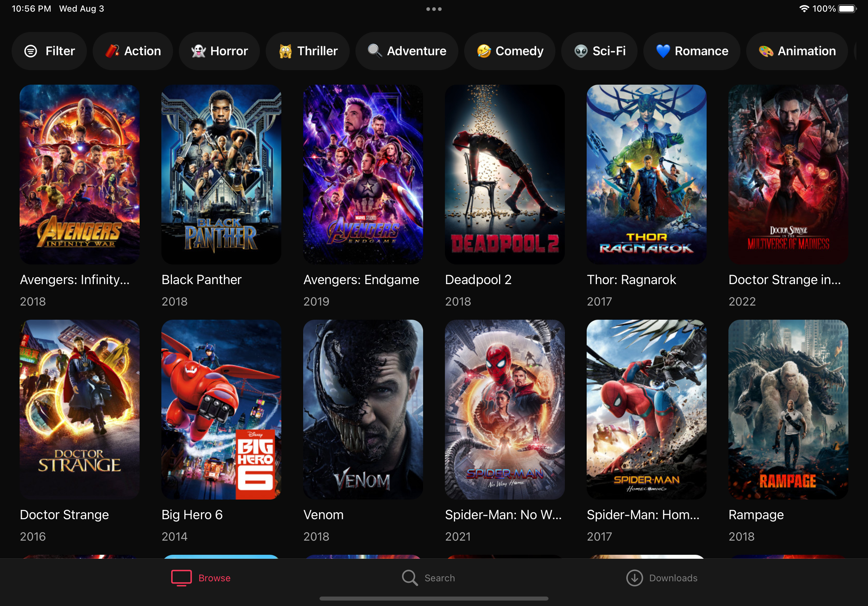Image resolution: width=868 pixels, height=606 pixels.
Task: Toggle the Action genre chip
Action: coord(133,51)
